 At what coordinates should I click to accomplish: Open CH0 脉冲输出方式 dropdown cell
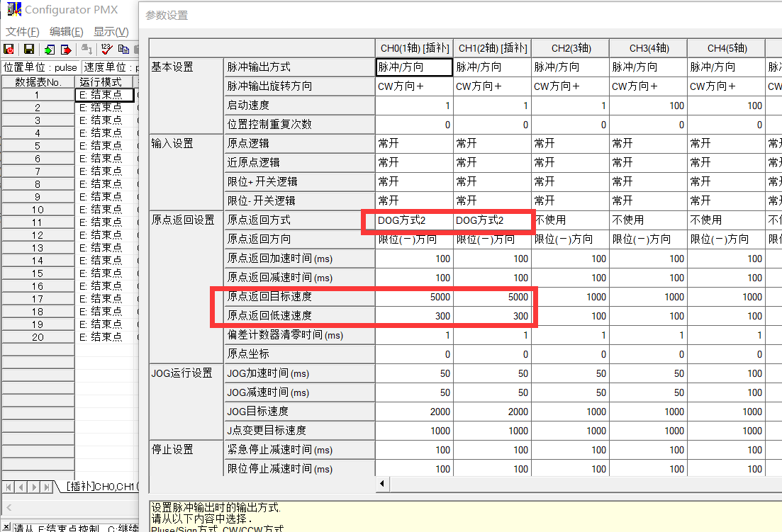pyautogui.click(x=414, y=67)
